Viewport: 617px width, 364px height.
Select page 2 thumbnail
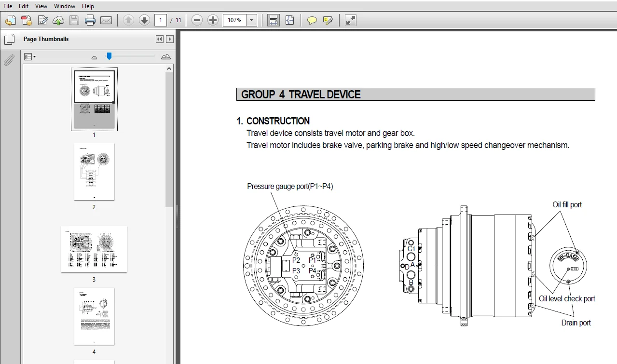[94, 172]
